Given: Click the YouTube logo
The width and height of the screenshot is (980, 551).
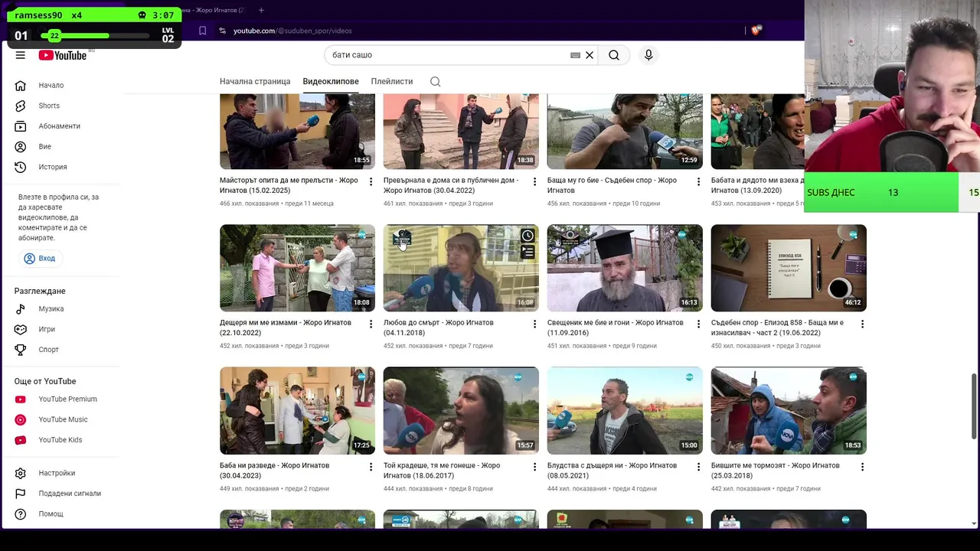Looking at the screenshot, I should [63, 55].
